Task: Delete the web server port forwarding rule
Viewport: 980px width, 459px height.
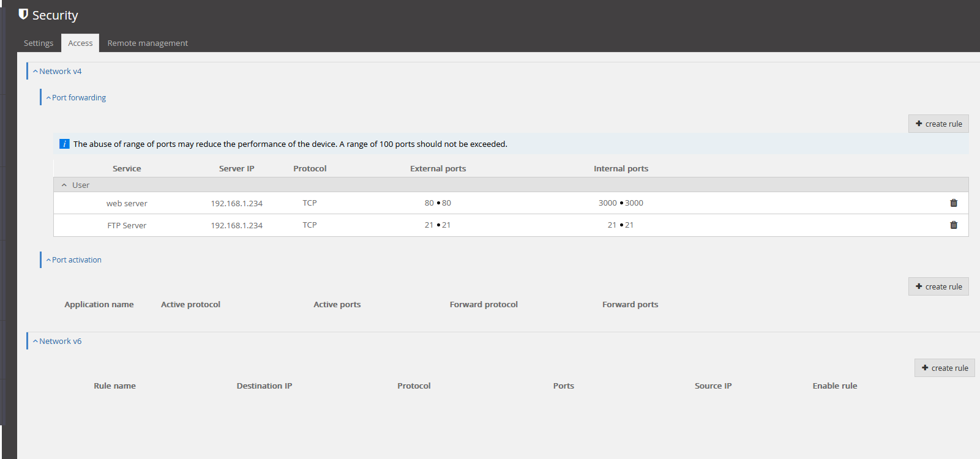Action: [953, 203]
